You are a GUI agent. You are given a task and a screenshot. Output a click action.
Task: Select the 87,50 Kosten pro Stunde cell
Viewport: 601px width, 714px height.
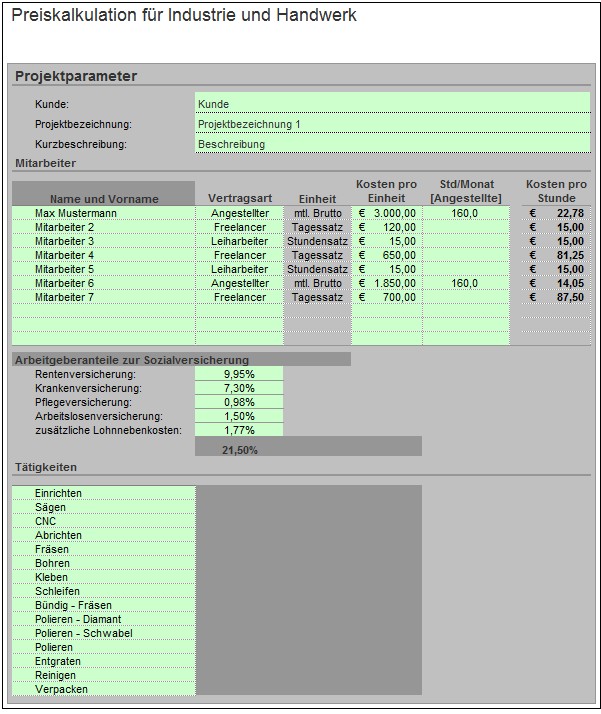click(x=556, y=297)
